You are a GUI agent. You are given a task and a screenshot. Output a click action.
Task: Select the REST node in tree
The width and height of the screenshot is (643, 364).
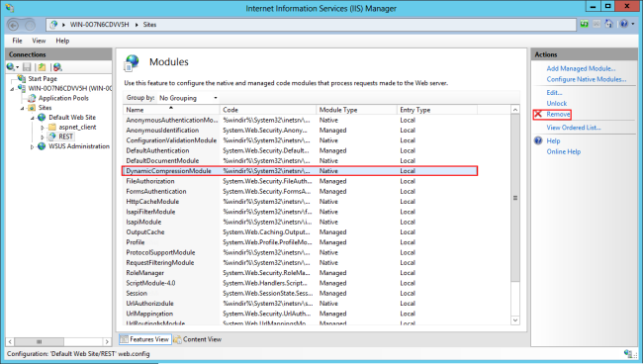pos(65,136)
